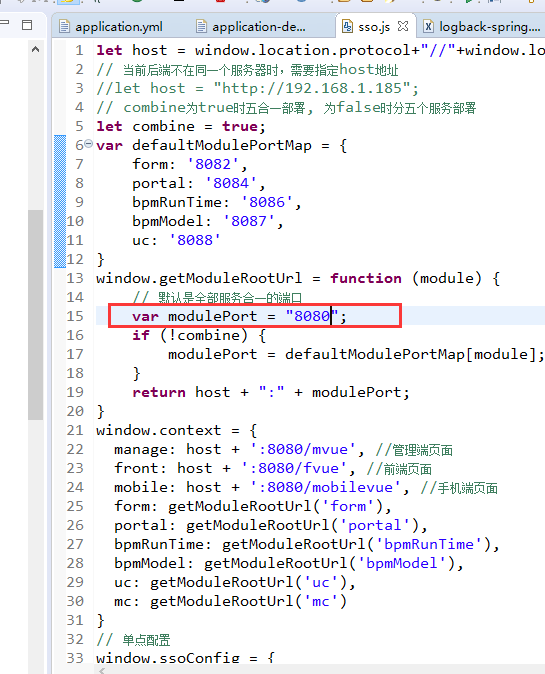Minimize the left view panel
This screenshot has width=545, height=674.
4,22
